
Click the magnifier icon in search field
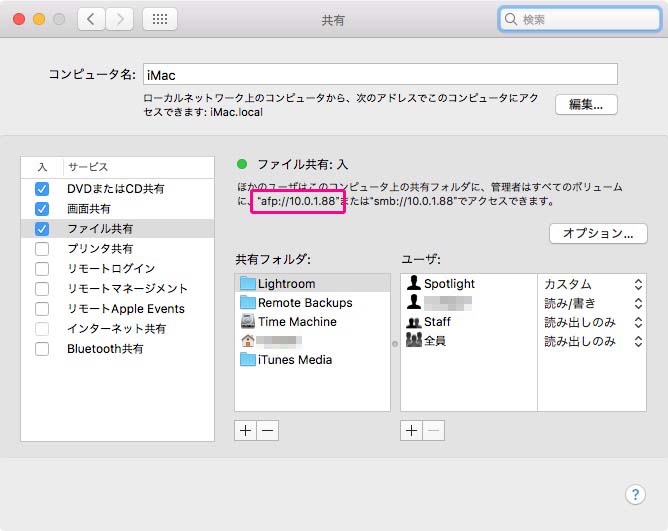(511, 19)
